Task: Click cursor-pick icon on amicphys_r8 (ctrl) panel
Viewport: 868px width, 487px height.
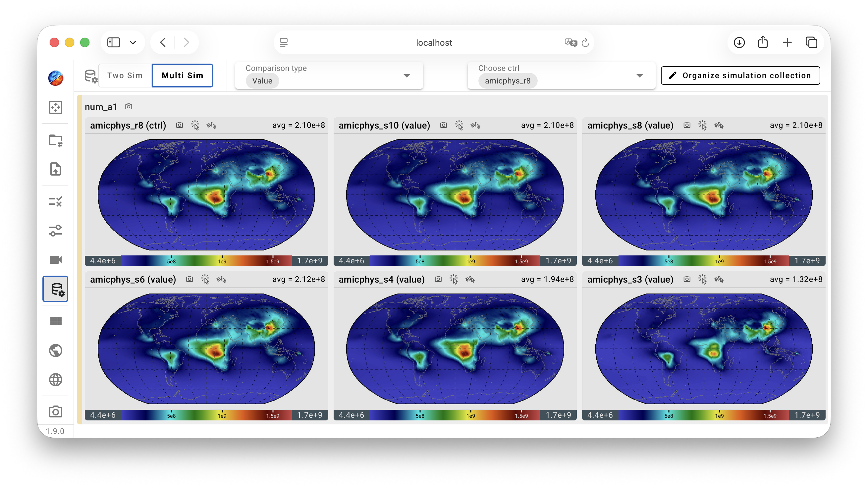Action: (x=195, y=125)
